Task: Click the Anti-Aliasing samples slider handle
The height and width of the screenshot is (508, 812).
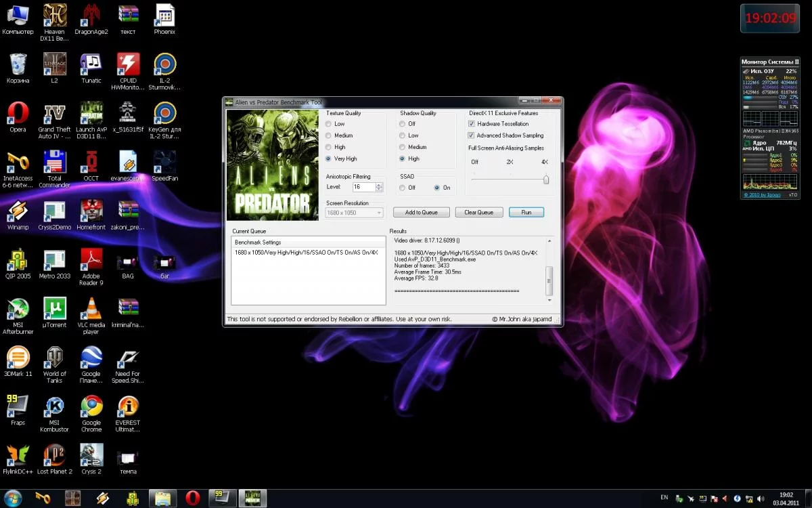Action: pyautogui.click(x=545, y=179)
